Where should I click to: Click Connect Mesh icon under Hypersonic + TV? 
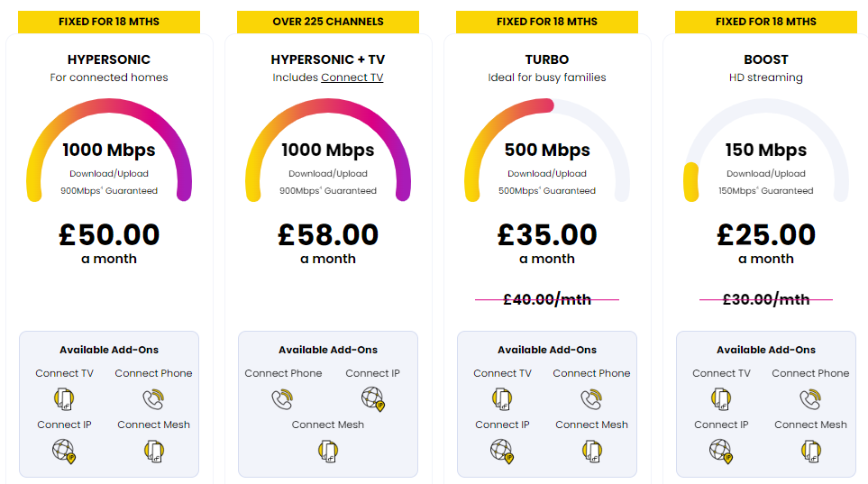click(x=328, y=451)
